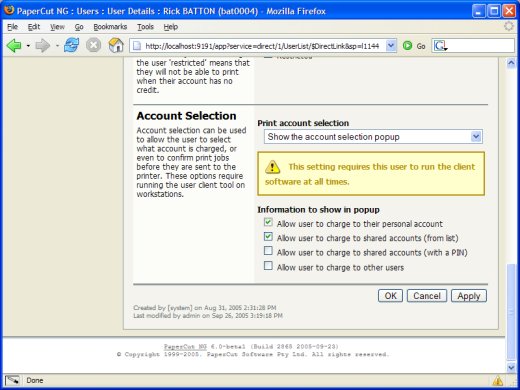Uncheck charge to shared accounts (from list)
520x390 pixels.
point(268,237)
